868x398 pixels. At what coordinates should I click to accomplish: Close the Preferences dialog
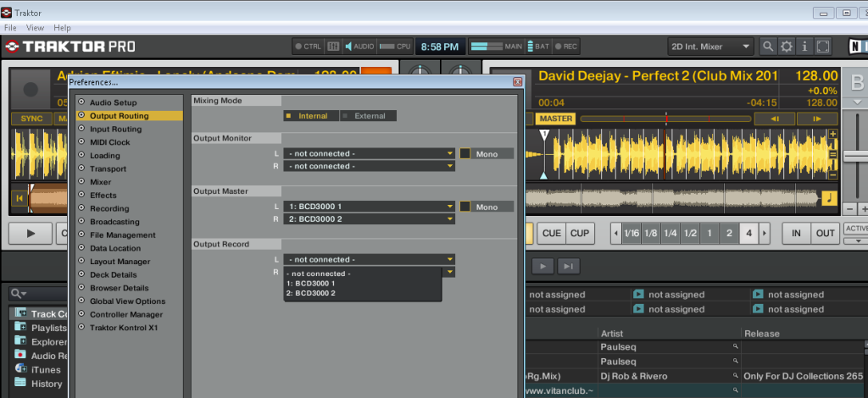tap(518, 82)
